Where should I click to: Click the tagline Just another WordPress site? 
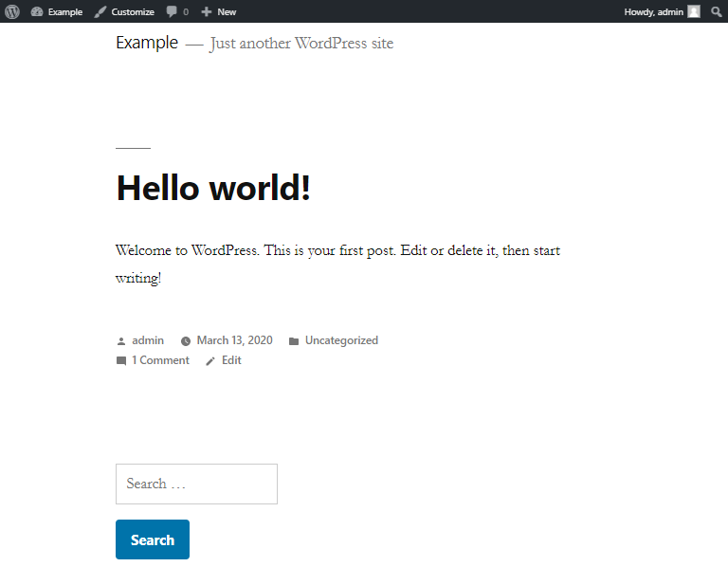(301, 44)
